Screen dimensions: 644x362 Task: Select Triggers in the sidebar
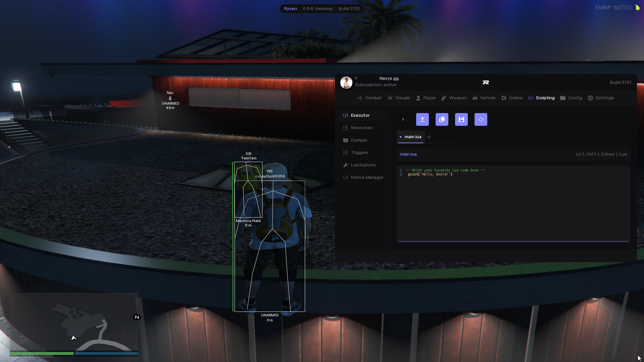(x=363, y=153)
